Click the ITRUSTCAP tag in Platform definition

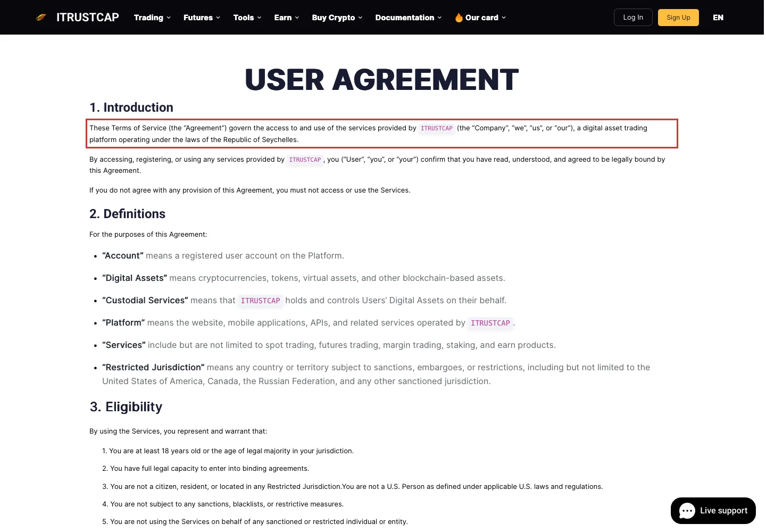pos(490,323)
